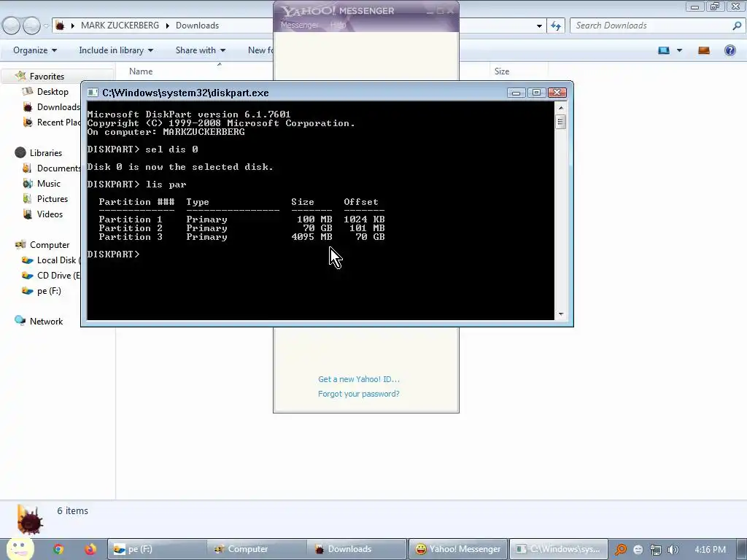Open the volume speaker tray icon
Screen dimensions: 747x560
[673, 550]
